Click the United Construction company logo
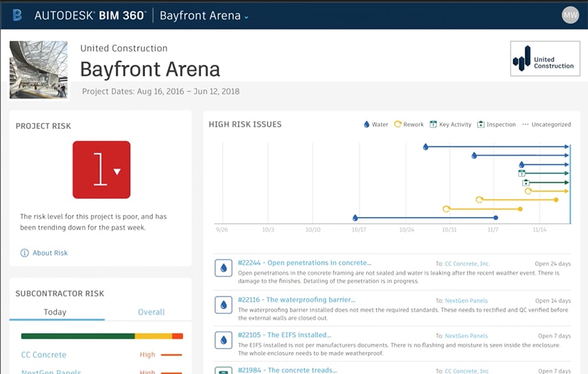Image resolution: width=588 pixels, height=374 pixels. (545, 59)
